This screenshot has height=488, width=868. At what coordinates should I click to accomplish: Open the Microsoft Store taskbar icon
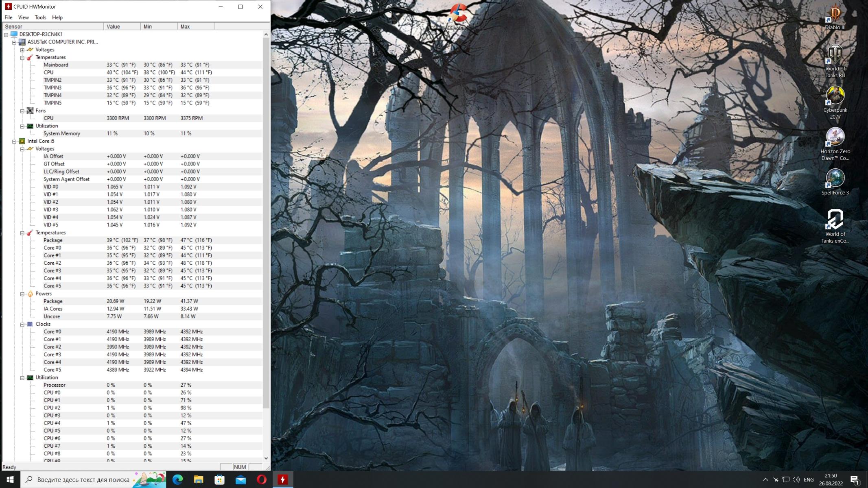219,480
